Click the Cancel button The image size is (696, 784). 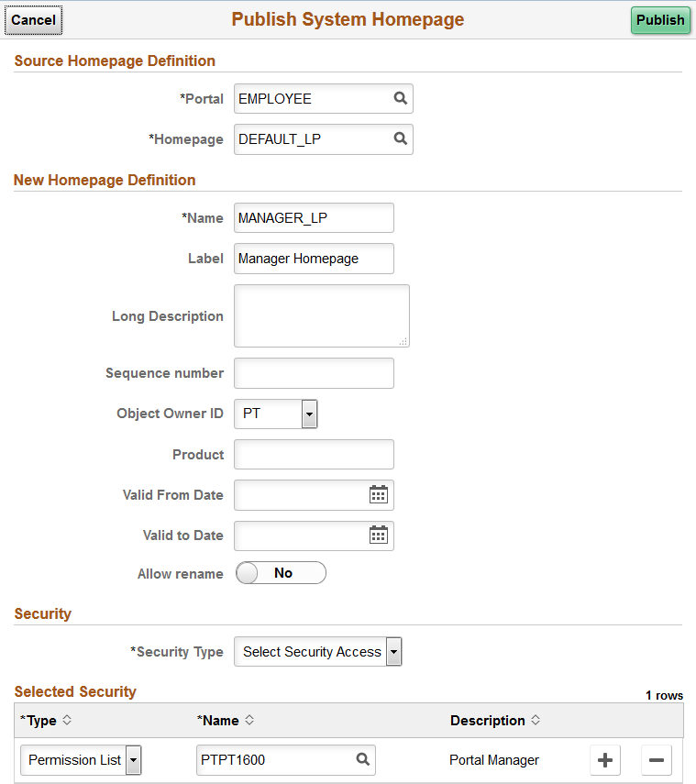coord(34,20)
